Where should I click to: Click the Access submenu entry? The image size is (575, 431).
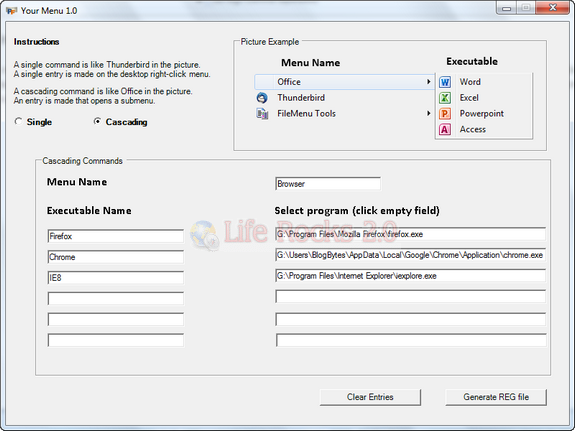(473, 129)
